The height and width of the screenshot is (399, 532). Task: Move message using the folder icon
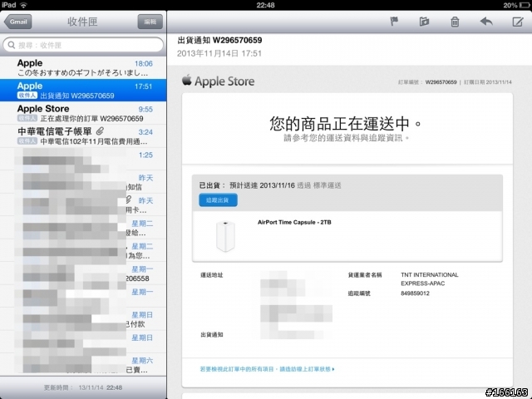[x=424, y=22]
